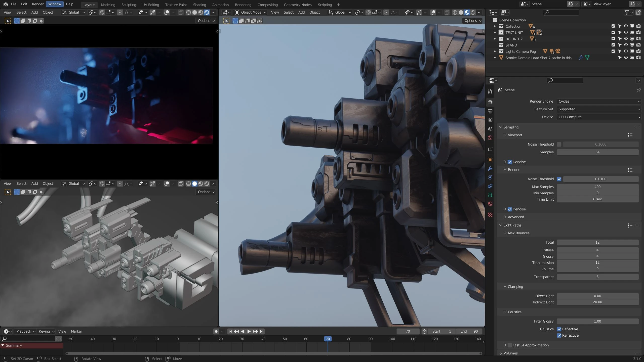Open the Texture Properties checkered icon
Screen dimensions: 644x362
point(490,215)
